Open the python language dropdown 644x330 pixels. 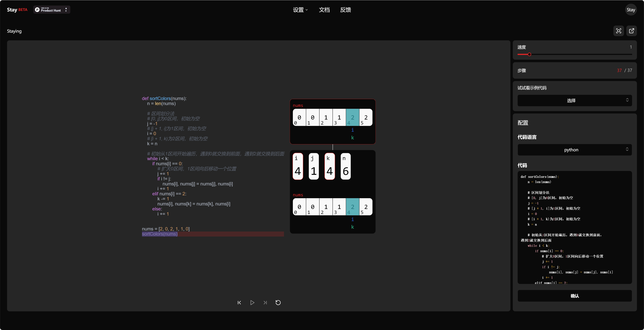[x=575, y=150]
